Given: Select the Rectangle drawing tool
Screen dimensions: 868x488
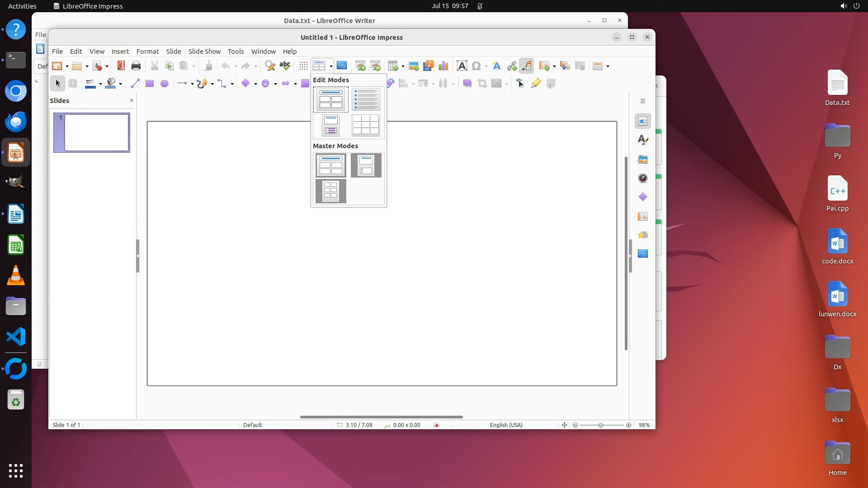Looking at the screenshot, I should [150, 84].
